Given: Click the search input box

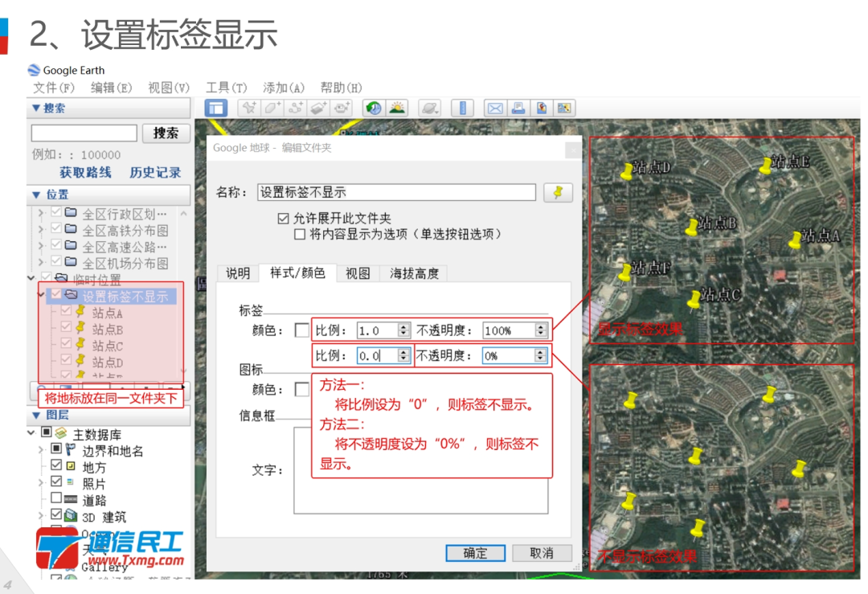Looking at the screenshot, I should (84, 133).
